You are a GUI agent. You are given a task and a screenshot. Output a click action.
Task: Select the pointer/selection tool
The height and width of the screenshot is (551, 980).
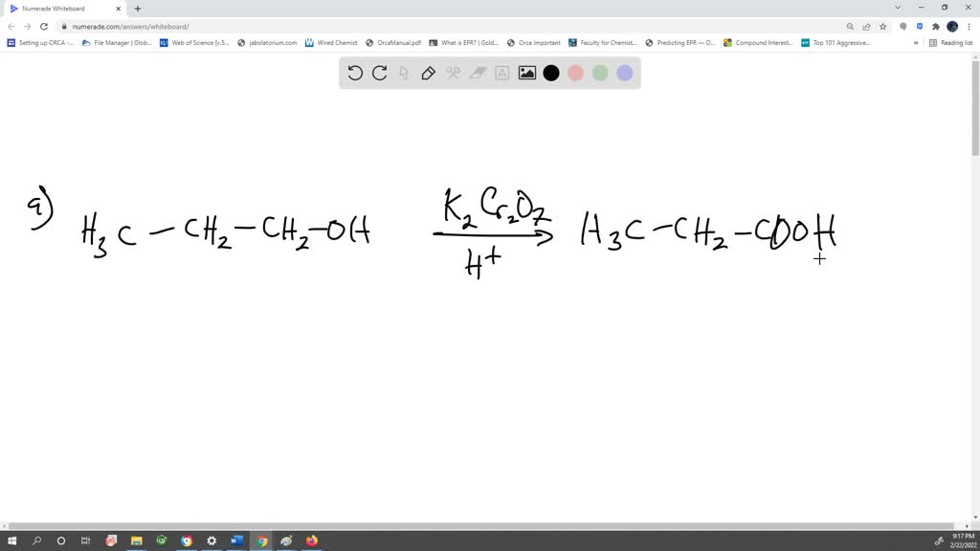pyautogui.click(x=404, y=73)
